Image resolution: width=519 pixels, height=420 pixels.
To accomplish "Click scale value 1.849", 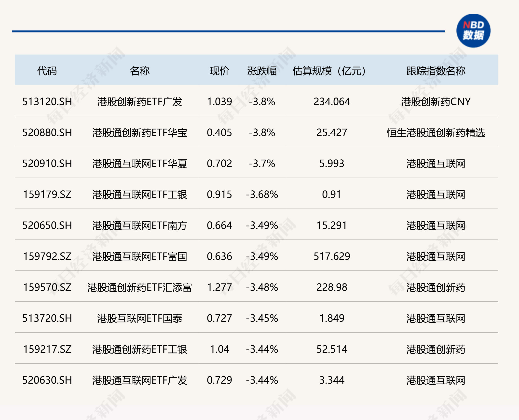I will (332, 318).
